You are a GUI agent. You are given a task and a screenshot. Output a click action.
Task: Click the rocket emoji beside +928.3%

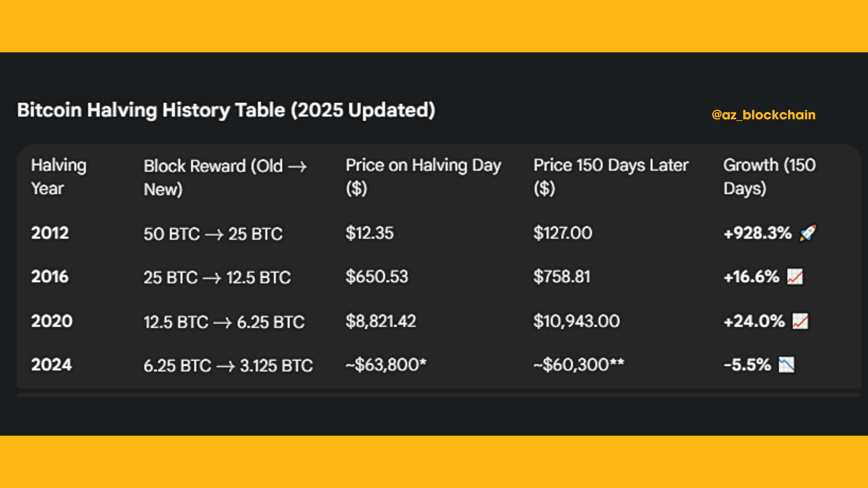click(x=808, y=233)
